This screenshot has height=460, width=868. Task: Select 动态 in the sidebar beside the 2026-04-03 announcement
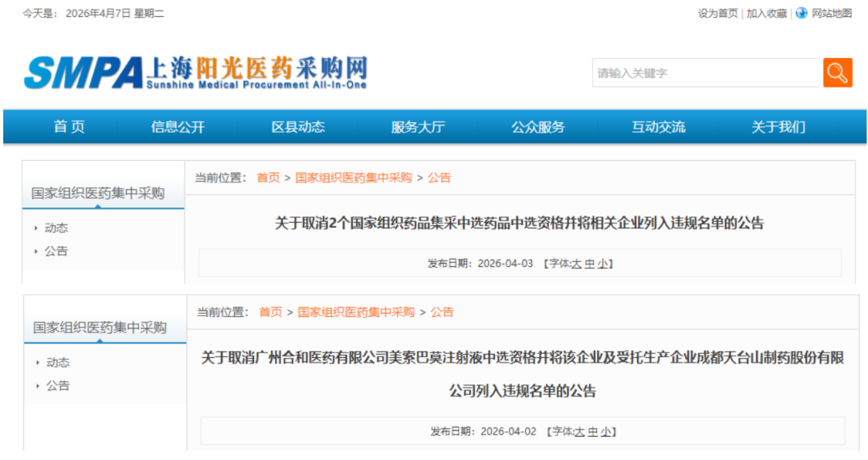point(56,228)
